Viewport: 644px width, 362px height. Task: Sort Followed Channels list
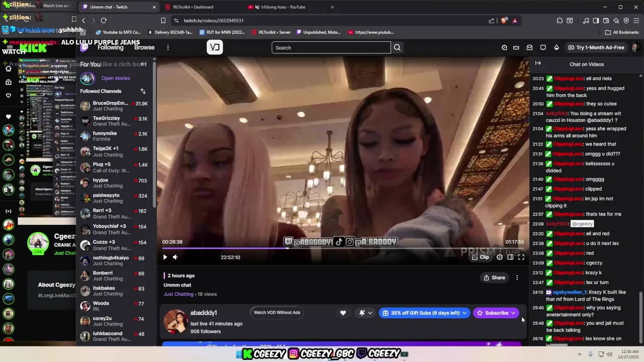point(143,91)
